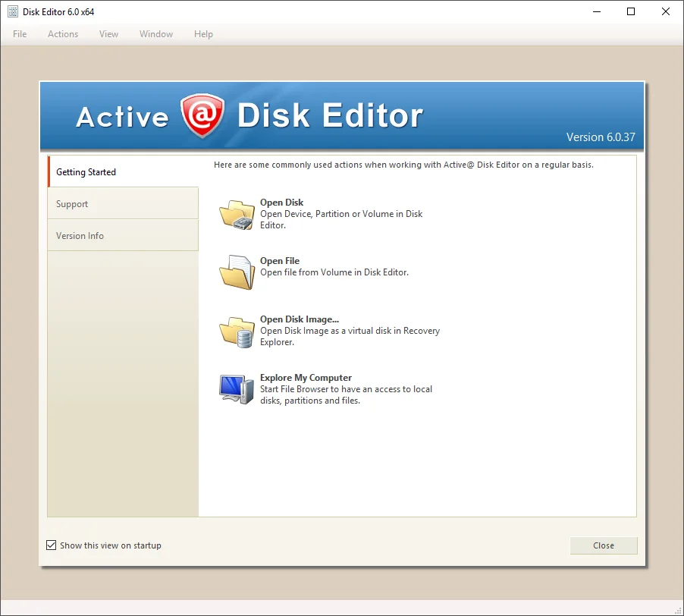Open the Help menu
Image resolution: width=684 pixels, height=616 pixels.
[203, 34]
